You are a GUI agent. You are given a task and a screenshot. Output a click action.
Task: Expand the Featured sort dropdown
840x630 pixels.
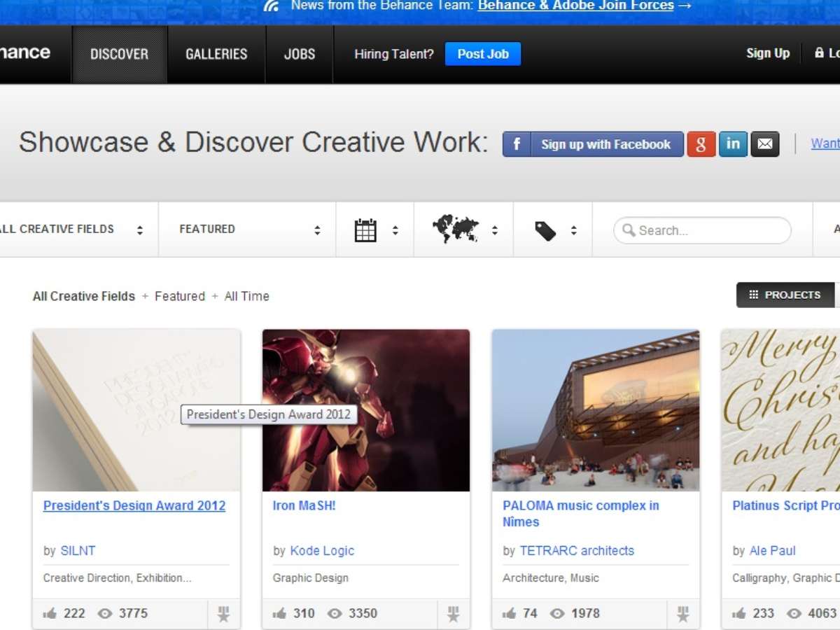[x=248, y=230]
